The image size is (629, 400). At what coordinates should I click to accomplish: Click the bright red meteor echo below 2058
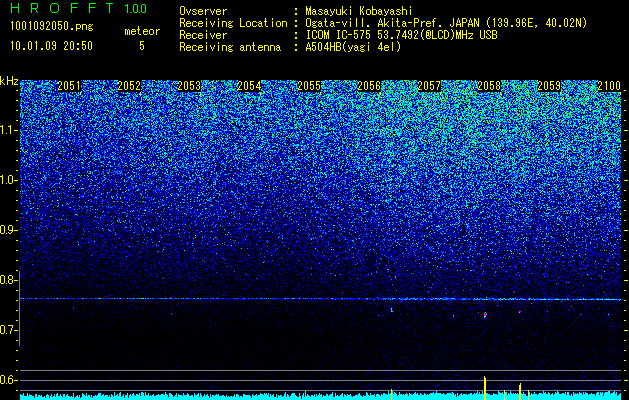pyautogui.click(x=485, y=315)
